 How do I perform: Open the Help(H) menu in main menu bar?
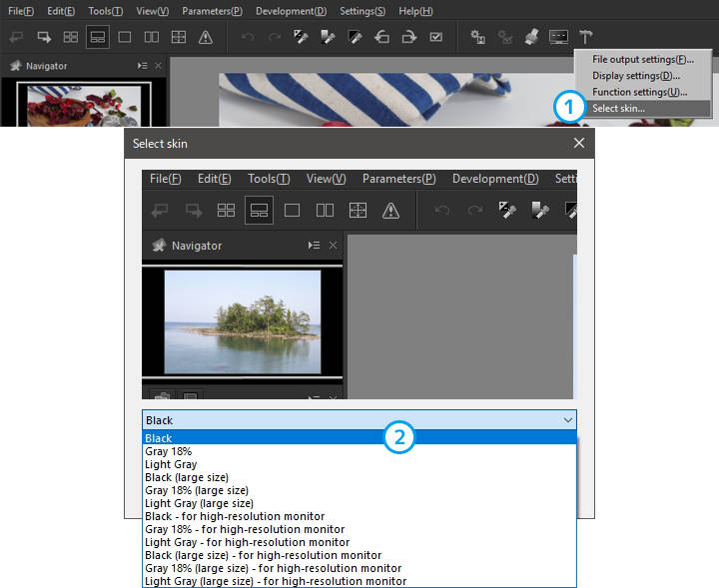[x=415, y=11]
